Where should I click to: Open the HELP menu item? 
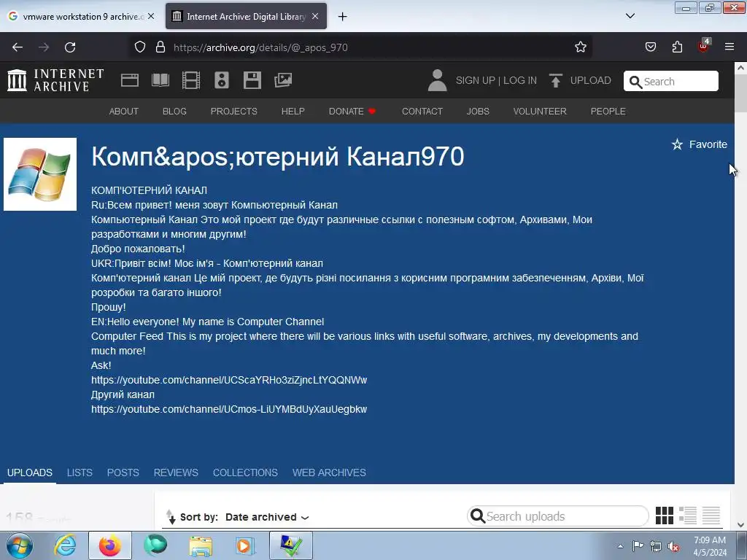tap(293, 112)
